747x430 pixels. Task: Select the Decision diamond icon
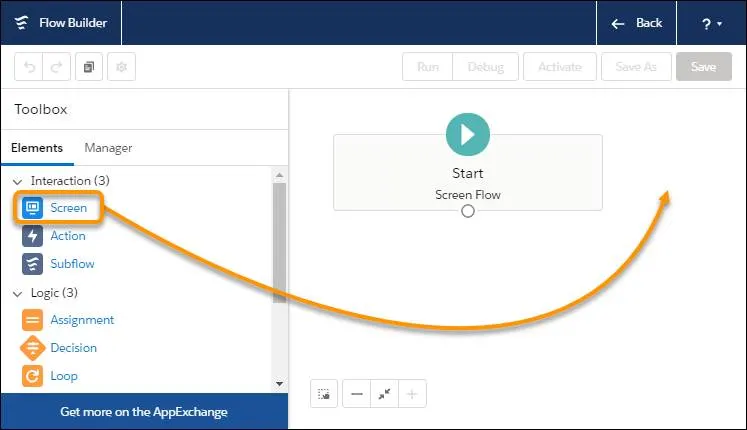32,348
